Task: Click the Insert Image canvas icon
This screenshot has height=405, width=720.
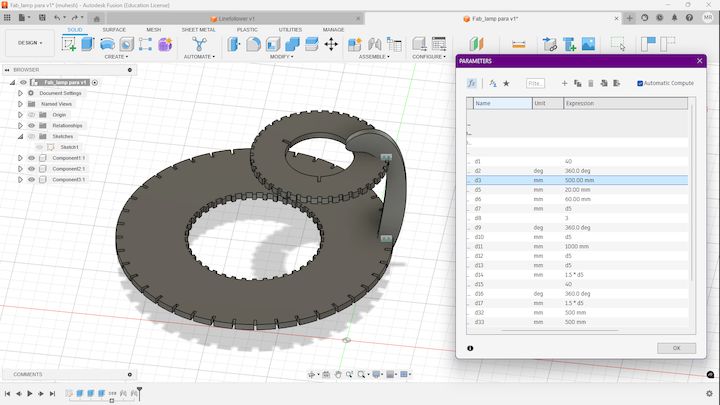Action: (588, 44)
